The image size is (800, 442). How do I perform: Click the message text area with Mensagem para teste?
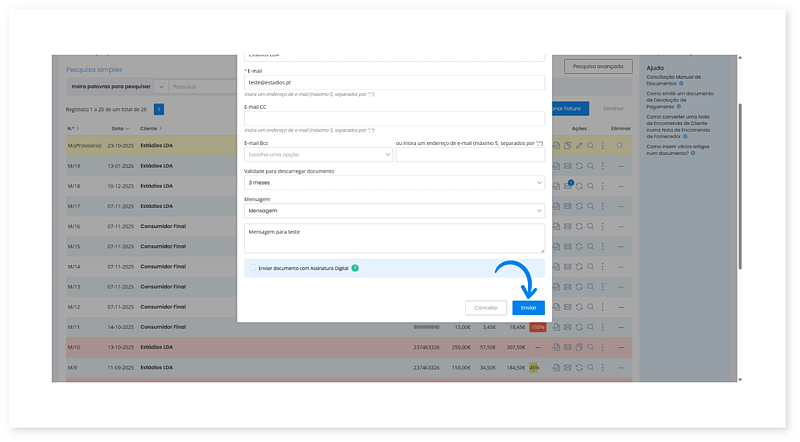[394, 238]
